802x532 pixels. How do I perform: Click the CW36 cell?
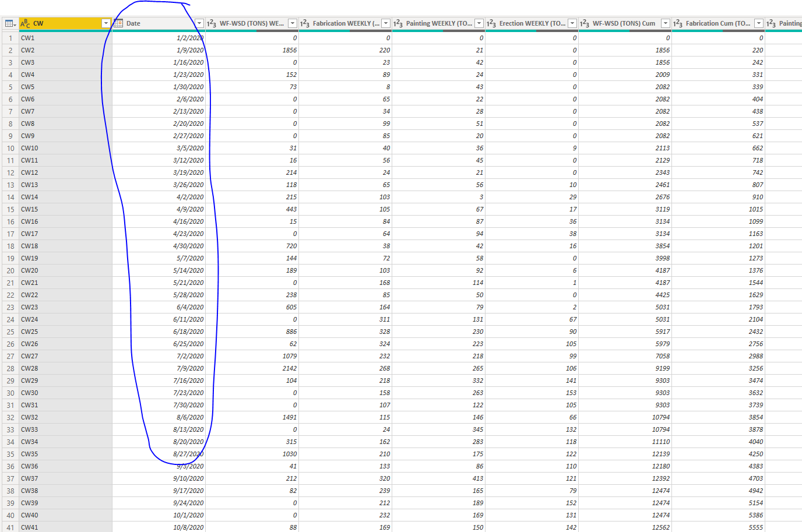[65, 466]
